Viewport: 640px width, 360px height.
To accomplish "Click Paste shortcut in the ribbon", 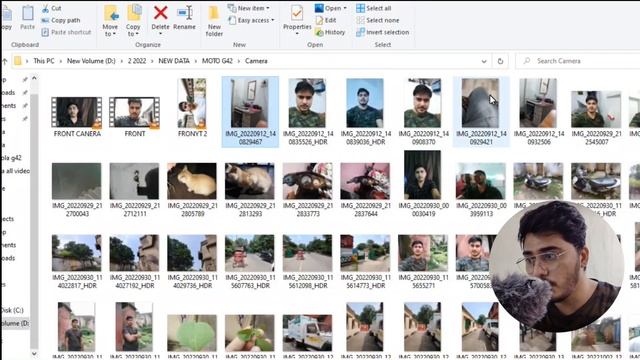I will [66, 32].
